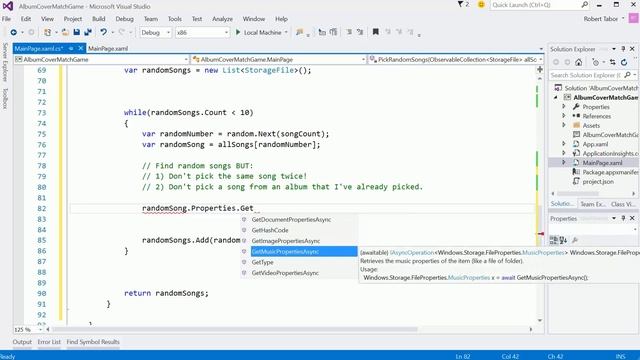Click the Find in Files toolbar icon

click(300, 32)
